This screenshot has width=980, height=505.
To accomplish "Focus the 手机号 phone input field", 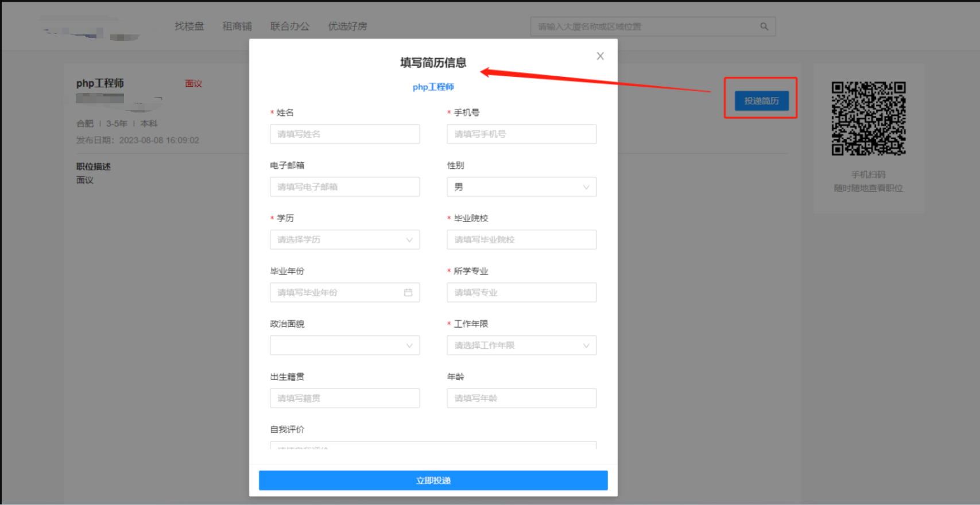I will [521, 134].
